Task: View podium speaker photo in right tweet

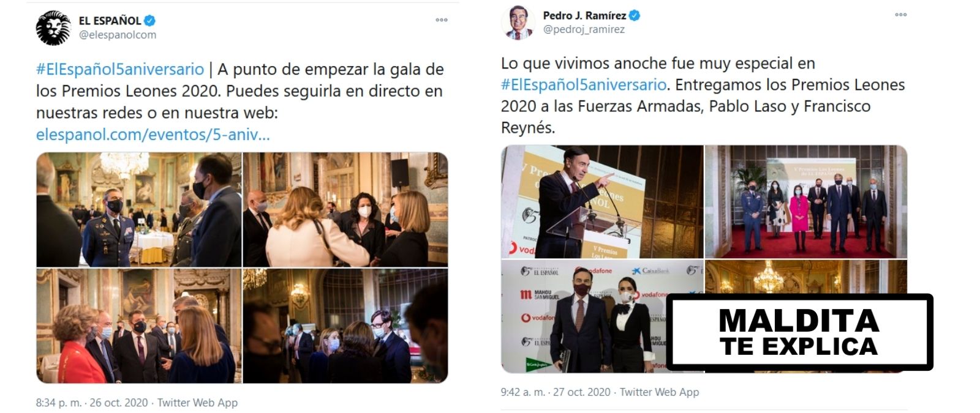Action: [602, 201]
